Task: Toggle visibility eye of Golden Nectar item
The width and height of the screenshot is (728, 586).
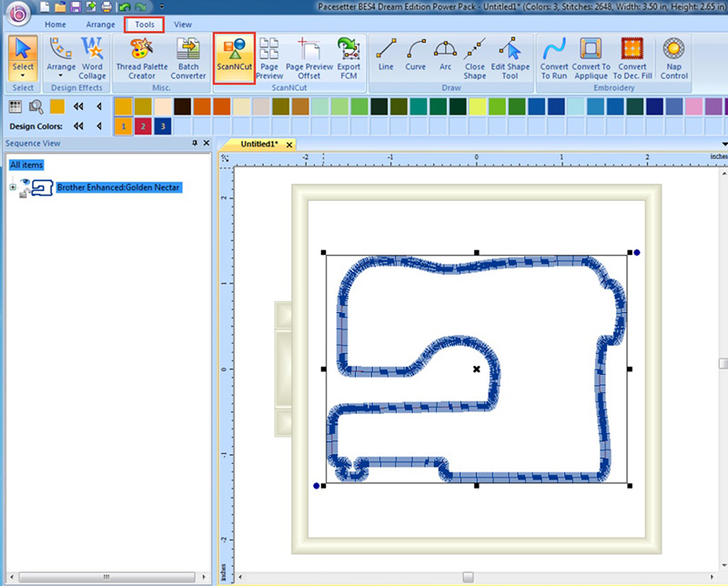Action: pos(25,182)
